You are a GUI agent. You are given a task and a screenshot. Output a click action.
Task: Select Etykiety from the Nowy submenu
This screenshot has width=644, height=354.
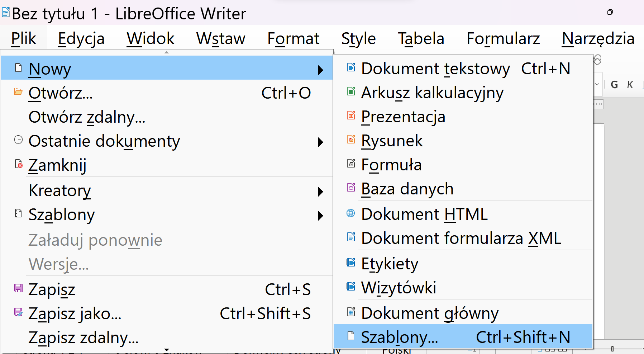[x=390, y=263]
